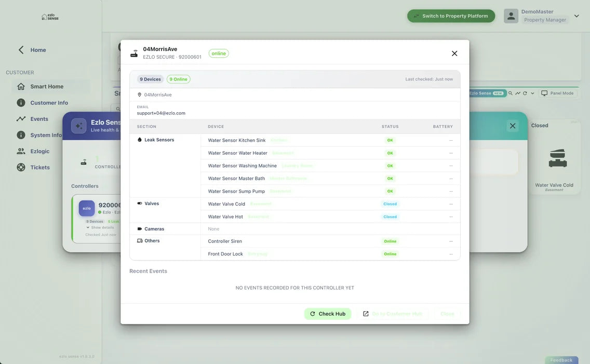Select the Water Sensor Washing Machine row
590x364 pixels.
click(330, 166)
